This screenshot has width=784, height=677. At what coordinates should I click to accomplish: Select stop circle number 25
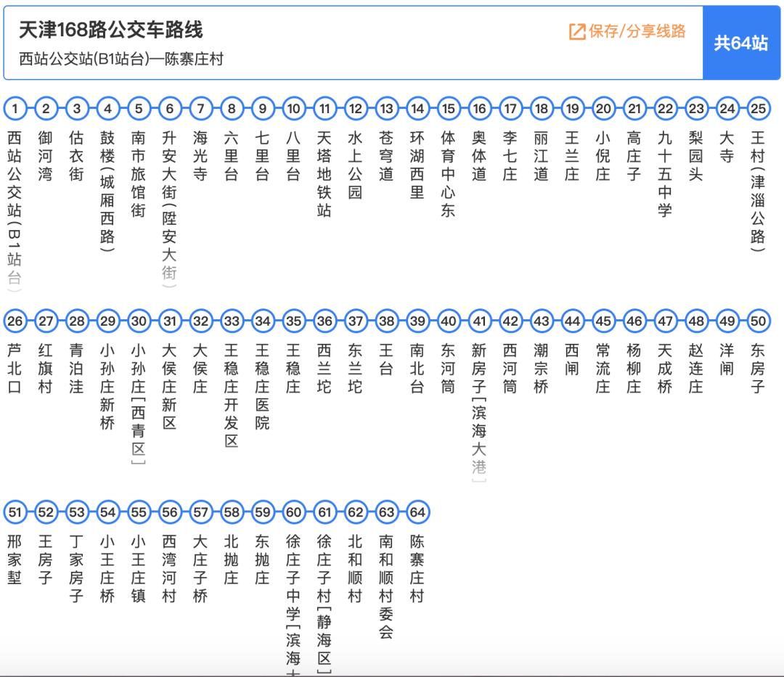pyautogui.click(x=758, y=108)
